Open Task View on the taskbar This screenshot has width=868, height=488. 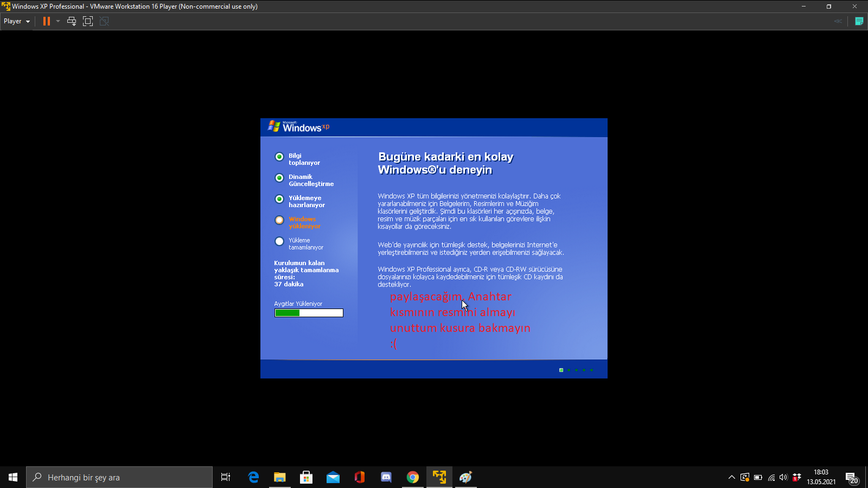226,477
